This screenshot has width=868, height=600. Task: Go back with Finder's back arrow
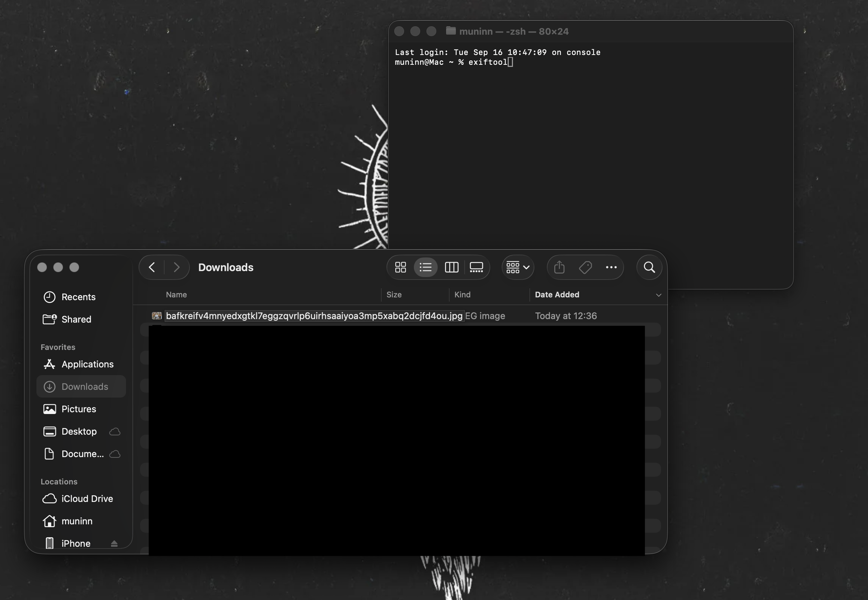point(152,267)
